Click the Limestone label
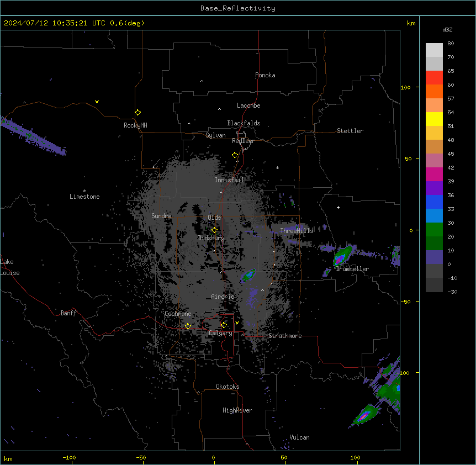Screen dimensions: 476x465 coord(84,197)
